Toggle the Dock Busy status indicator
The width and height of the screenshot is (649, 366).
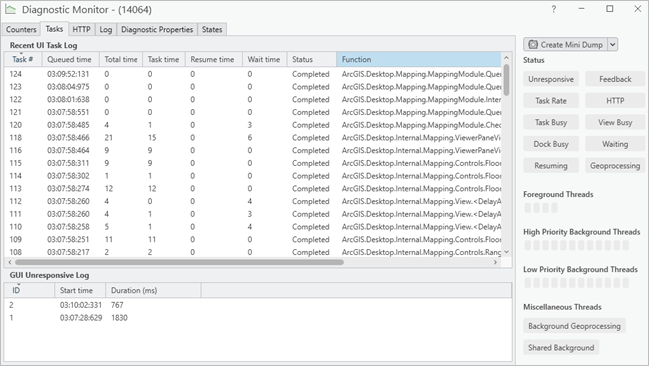pos(551,144)
